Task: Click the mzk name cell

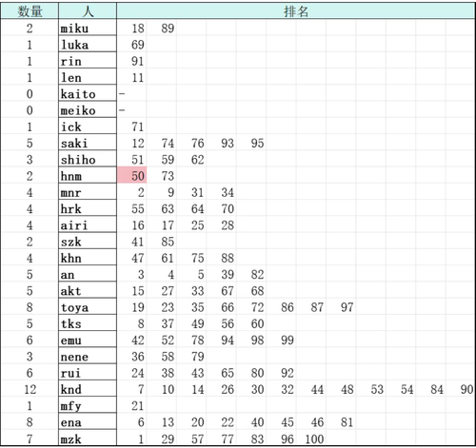Action: click(88, 438)
